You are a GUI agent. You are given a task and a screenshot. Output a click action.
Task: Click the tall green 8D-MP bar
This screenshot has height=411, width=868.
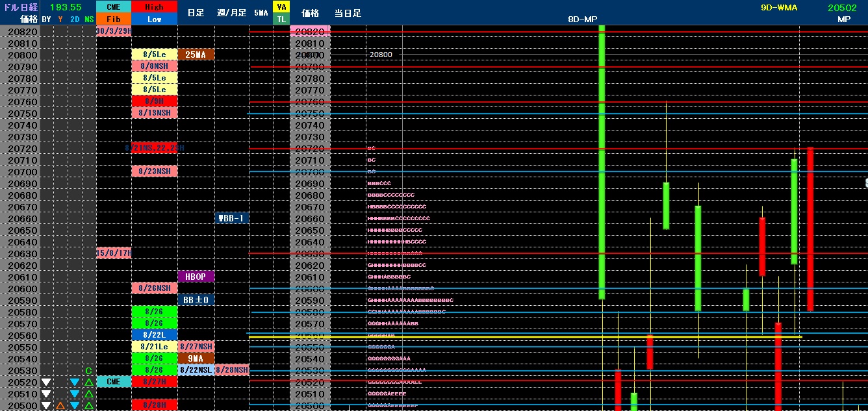[x=602, y=162]
